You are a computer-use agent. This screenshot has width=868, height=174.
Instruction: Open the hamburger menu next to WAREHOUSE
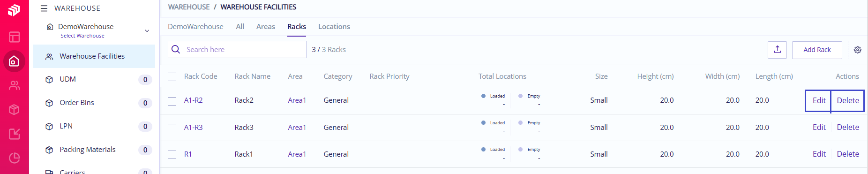(x=44, y=8)
